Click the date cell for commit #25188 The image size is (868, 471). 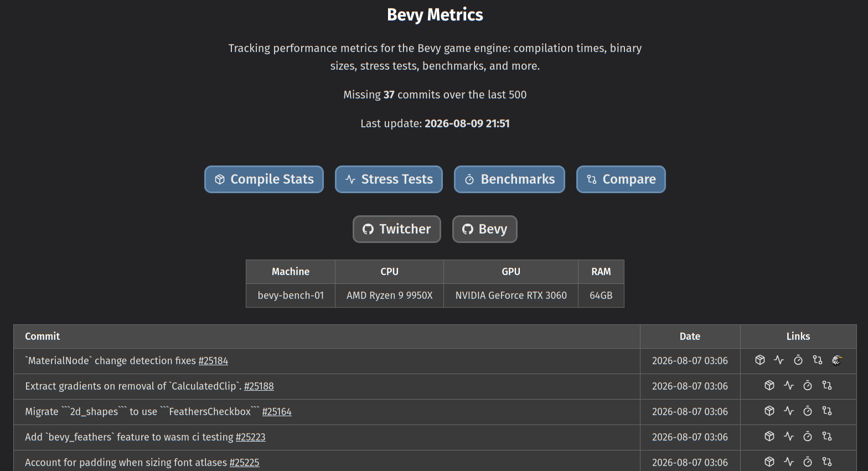click(690, 386)
